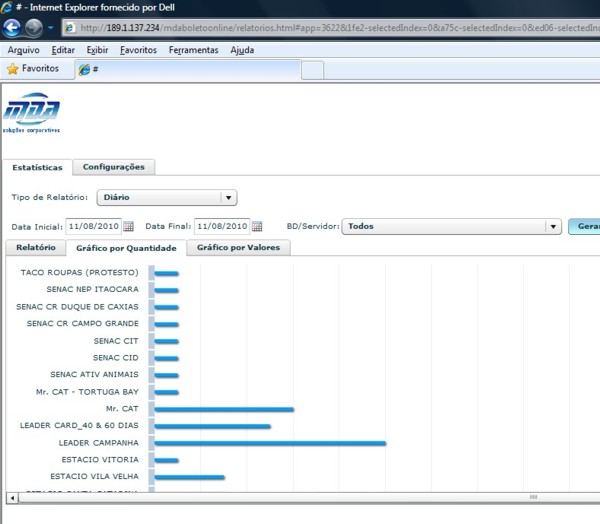Click the page icon in the address bar
The height and width of the screenshot is (524, 600).
70,28
